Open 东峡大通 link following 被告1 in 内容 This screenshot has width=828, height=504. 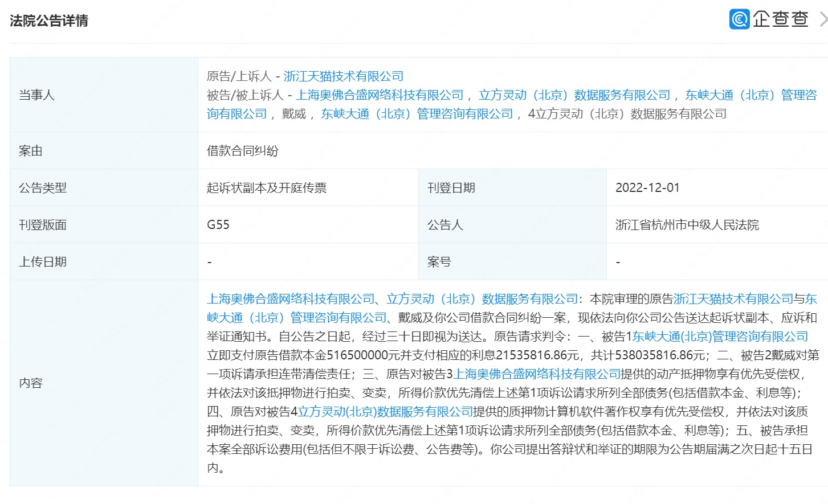[x=720, y=337]
